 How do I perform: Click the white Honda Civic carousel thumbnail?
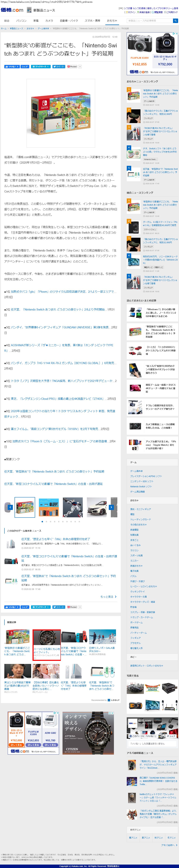(x=97, y=507)
